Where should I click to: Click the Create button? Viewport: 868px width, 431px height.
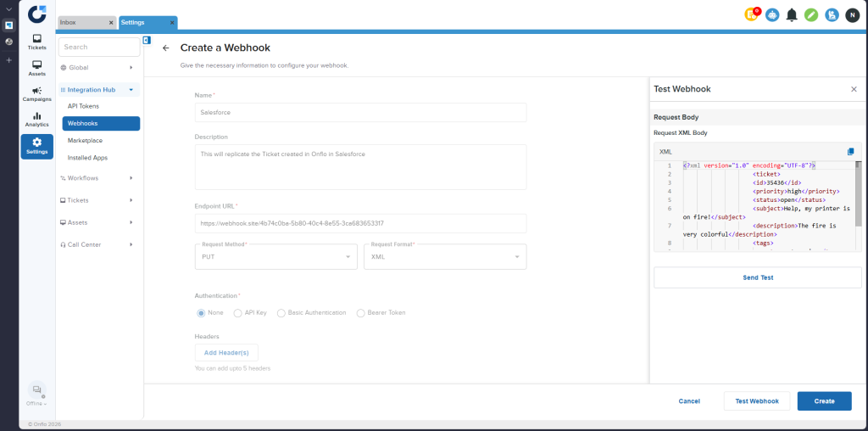[x=824, y=401]
